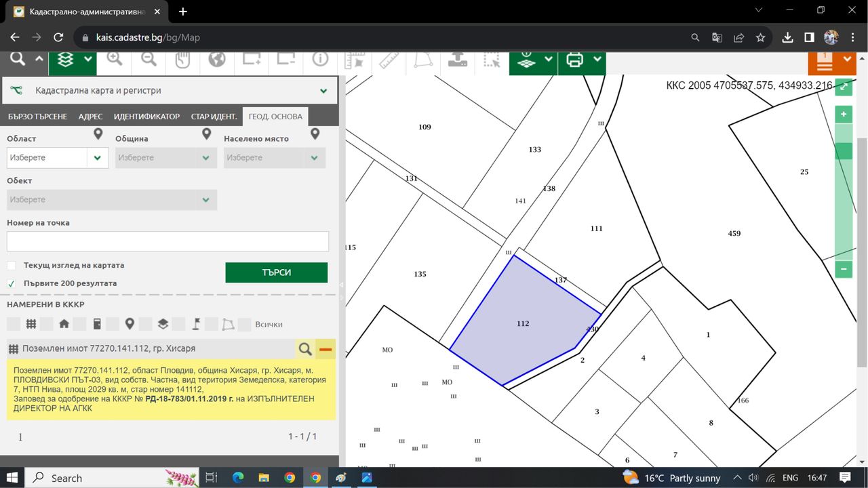Screen dimensions: 868x488
Task: Toggle the address pin filter checkbox
Action: click(x=113, y=324)
